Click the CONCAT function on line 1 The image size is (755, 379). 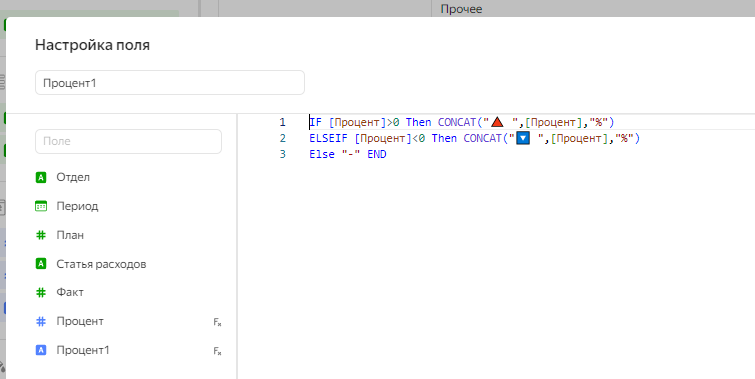pos(457,122)
